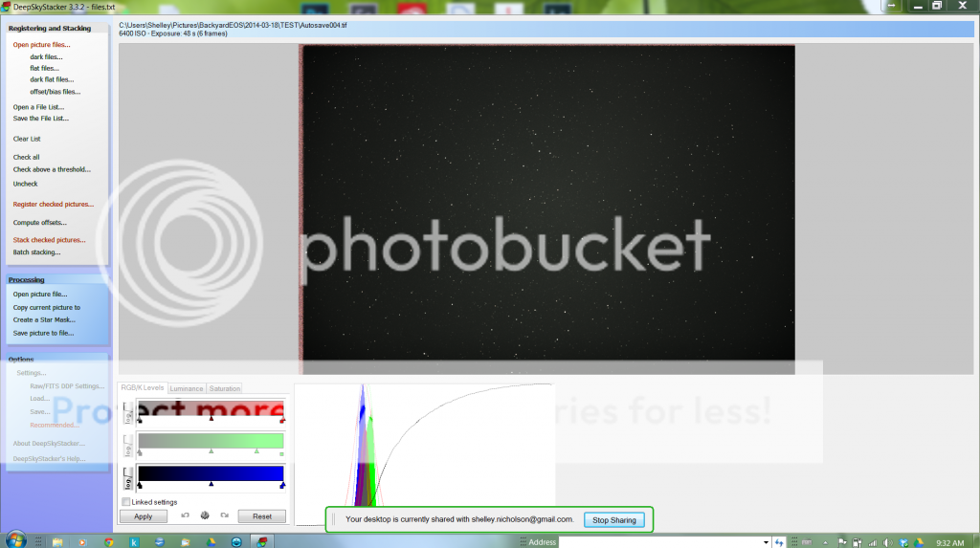This screenshot has width=980, height=548.
Task: Click the volume speaker tray icon
Action: click(x=887, y=542)
